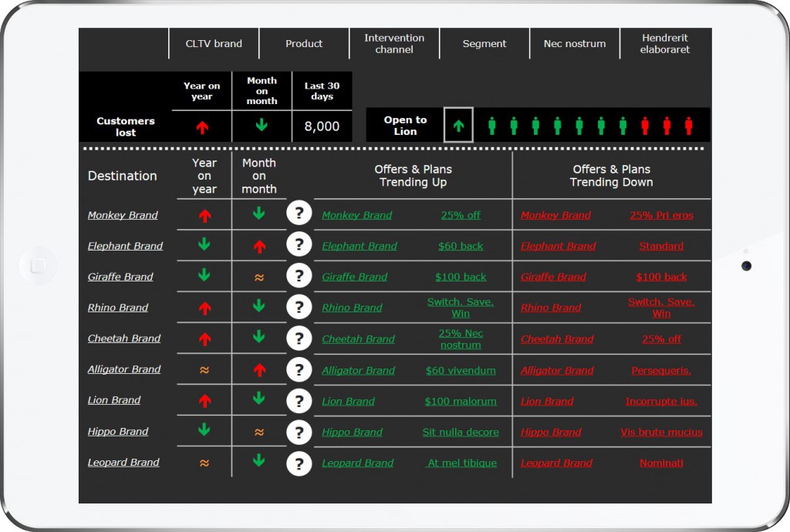Open the green Switch. Save. Win offer link
This screenshot has height=532, width=790.
point(461,308)
